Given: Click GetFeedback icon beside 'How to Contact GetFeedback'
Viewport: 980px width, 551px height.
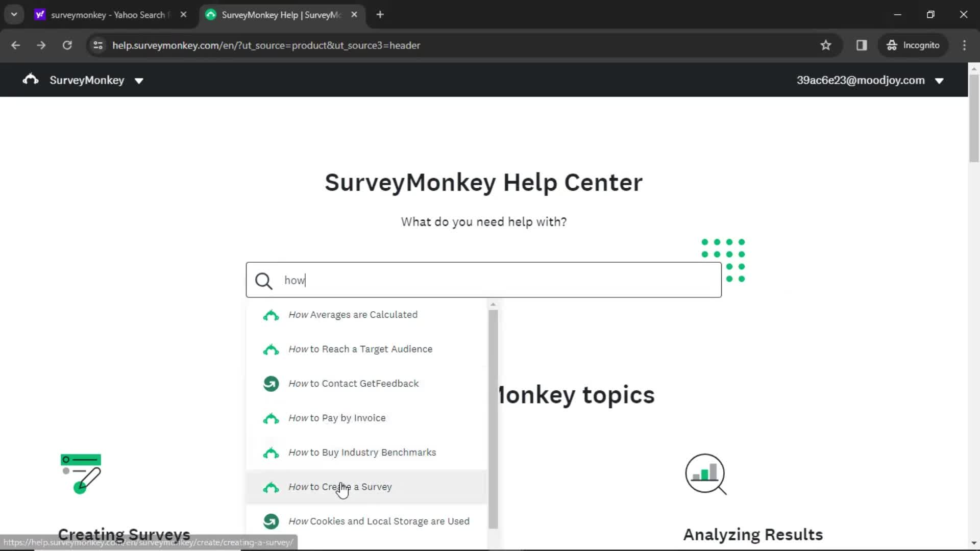Looking at the screenshot, I should tap(271, 384).
